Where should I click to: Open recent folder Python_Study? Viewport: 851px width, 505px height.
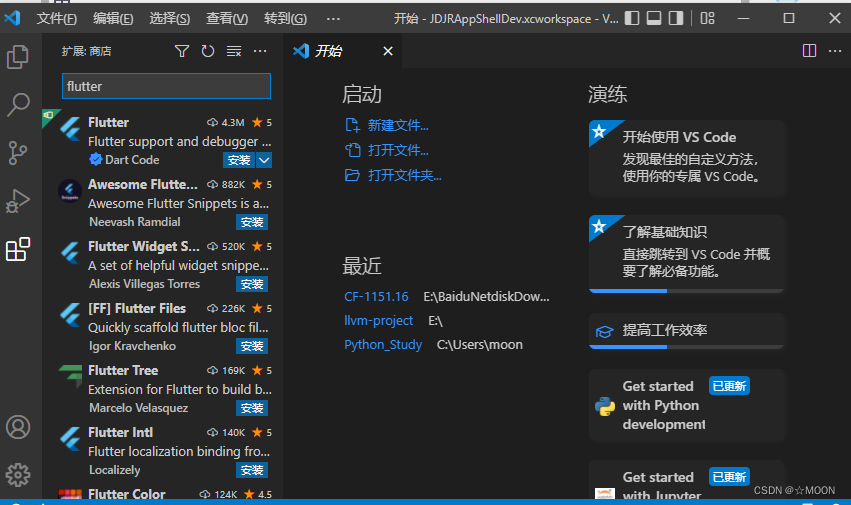click(x=383, y=345)
